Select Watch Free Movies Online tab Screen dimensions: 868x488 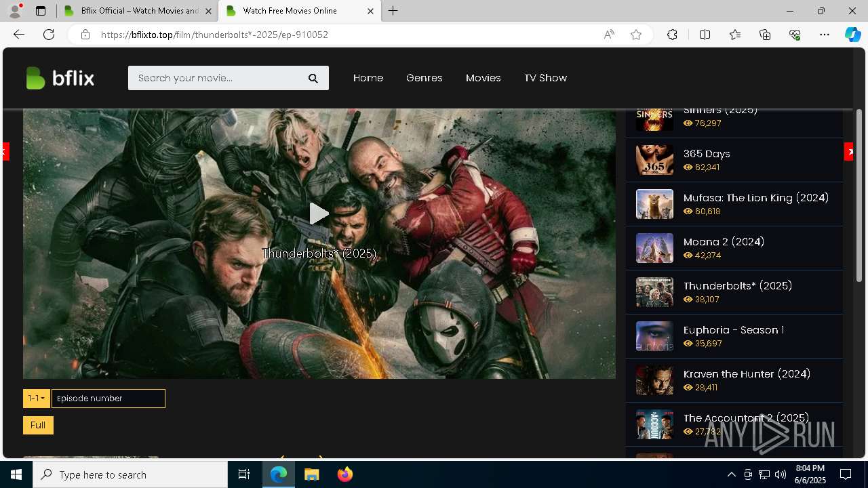[x=300, y=11]
